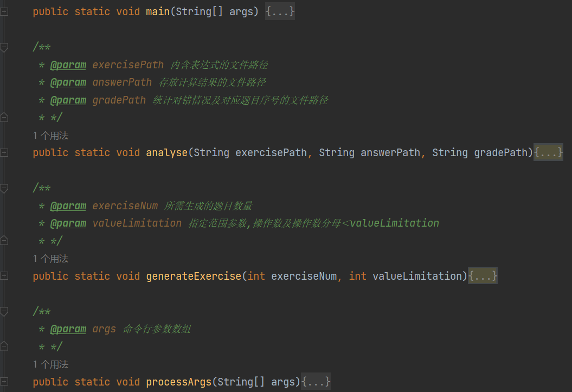The width and height of the screenshot is (572, 392).
Task: Collapse the Javadoc comment above the args param
Action: (x=4, y=312)
